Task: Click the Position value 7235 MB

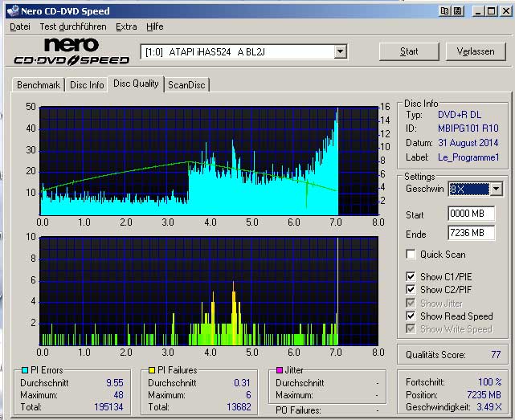Action: [484, 395]
